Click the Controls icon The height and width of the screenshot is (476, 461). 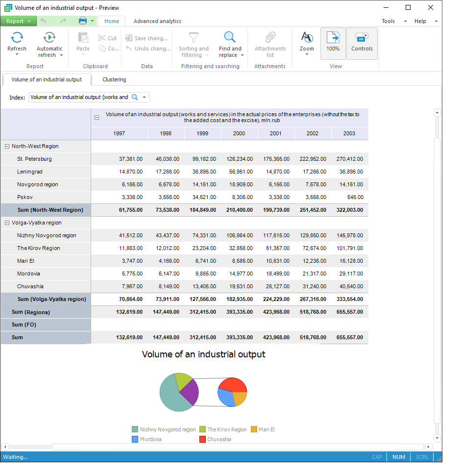(x=362, y=38)
